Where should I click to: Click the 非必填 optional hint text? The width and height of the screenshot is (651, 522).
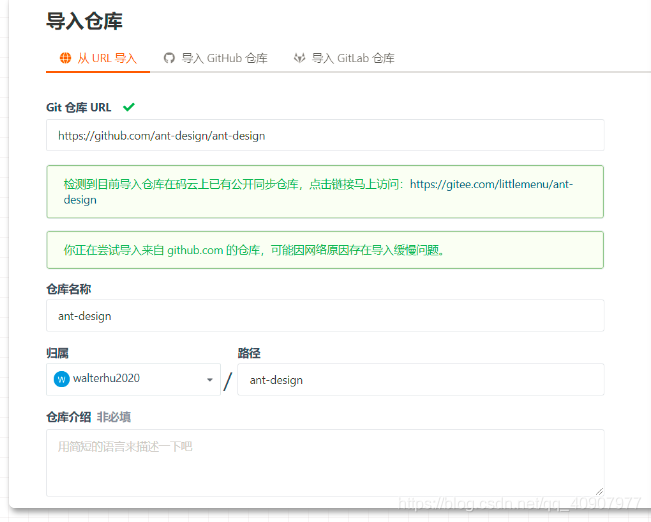[114, 417]
